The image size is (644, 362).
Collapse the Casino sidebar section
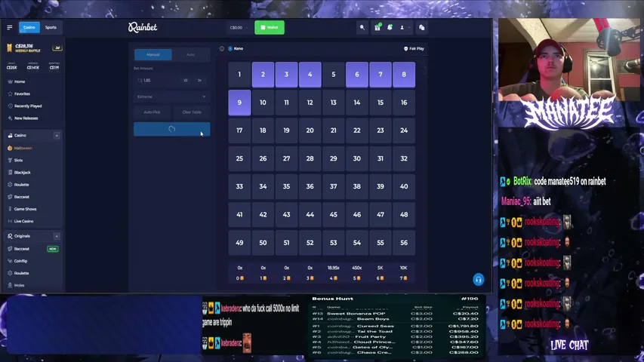tap(57, 136)
